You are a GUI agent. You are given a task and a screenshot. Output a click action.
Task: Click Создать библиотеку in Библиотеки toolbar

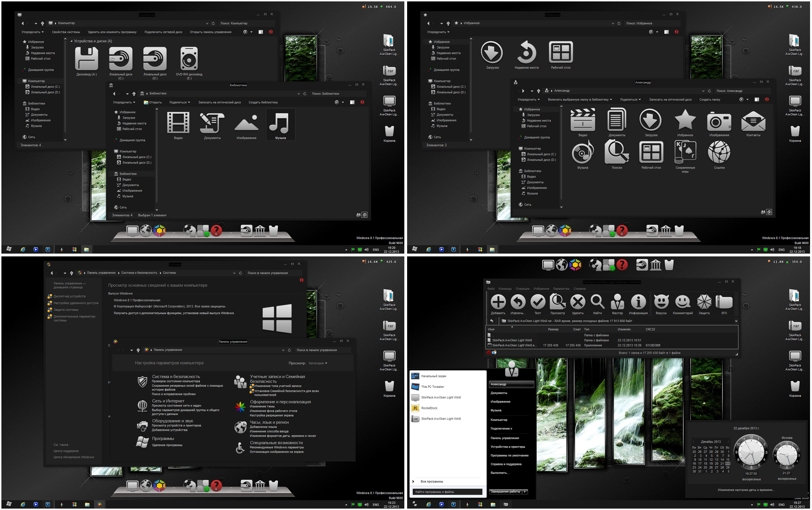[263, 102]
